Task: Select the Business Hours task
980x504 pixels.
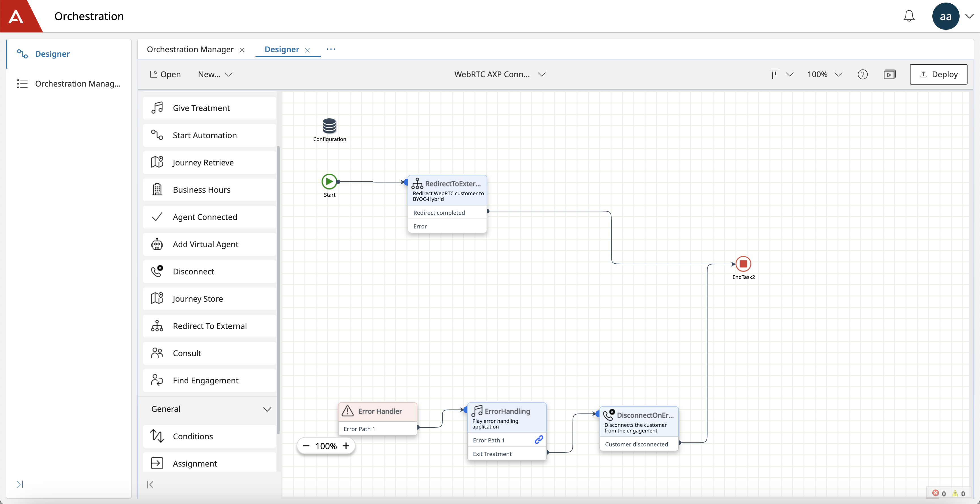Action: click(209, 190)
